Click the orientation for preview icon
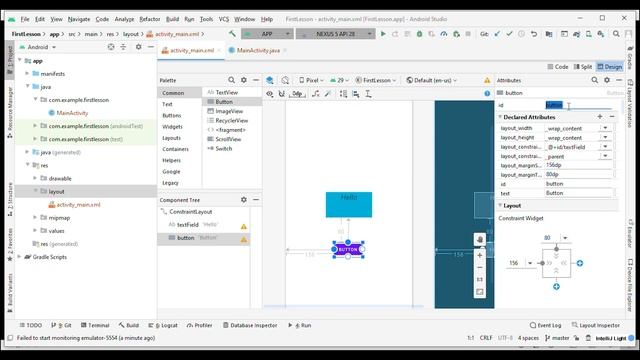640x360 pixels. [x=285, y=80]
